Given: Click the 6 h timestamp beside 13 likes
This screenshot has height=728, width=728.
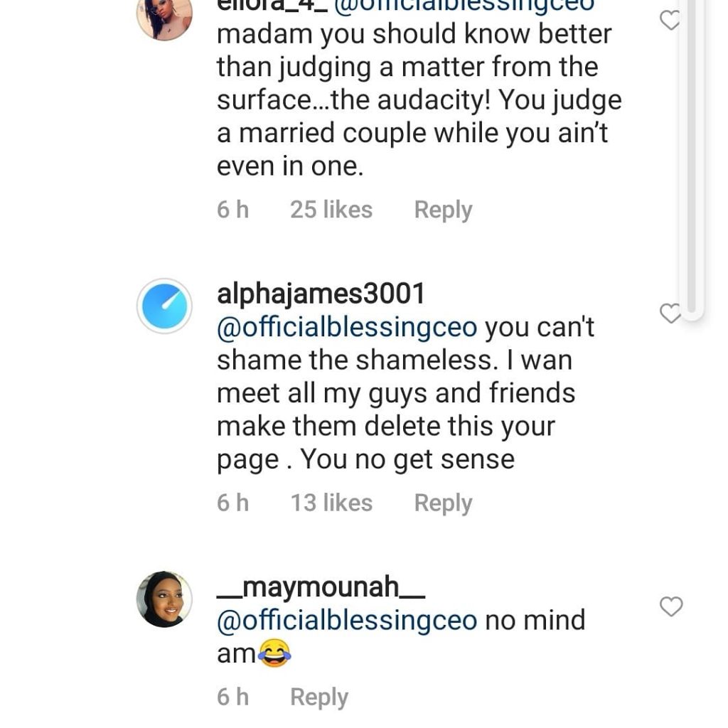Looking at the screenshot, I should 232,503.
